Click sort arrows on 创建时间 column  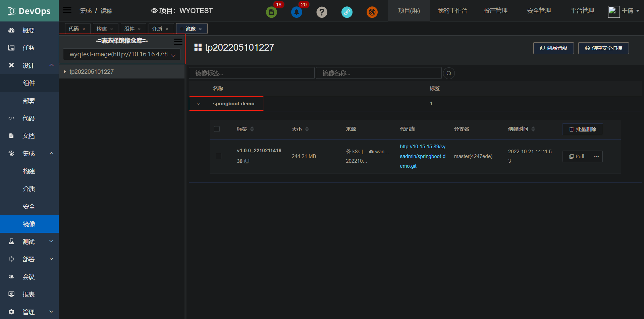pyautogui.click(x=534, y=129)
